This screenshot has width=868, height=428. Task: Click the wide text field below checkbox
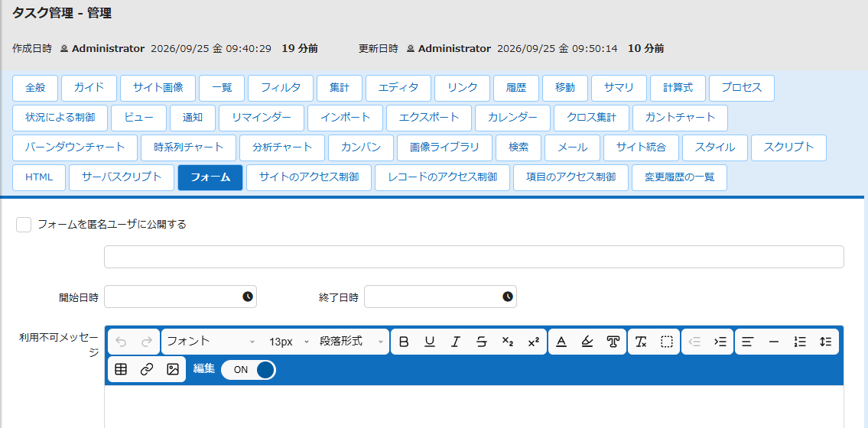[474, 257]
